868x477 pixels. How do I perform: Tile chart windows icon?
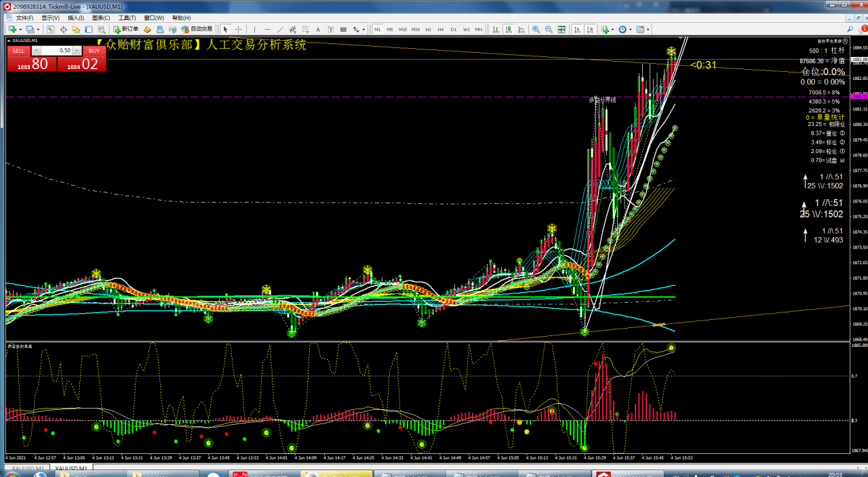pyautogui.click(x=561, y=29)
